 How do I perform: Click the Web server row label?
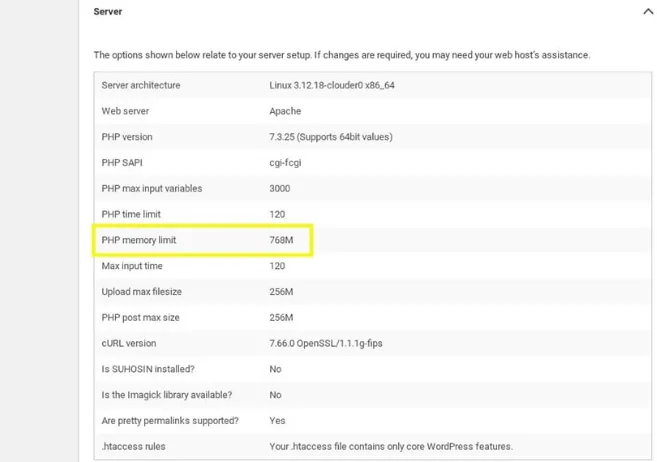tap(127, 111)
